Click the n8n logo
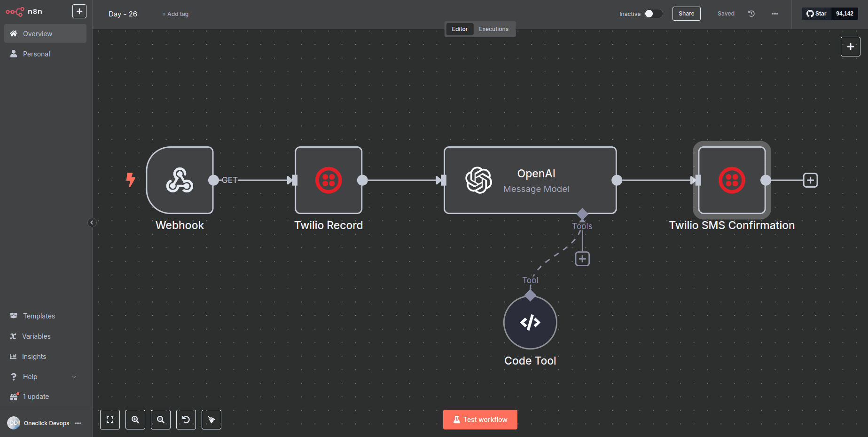Screen dimensions: 868x437 click(x=24, y=11)
